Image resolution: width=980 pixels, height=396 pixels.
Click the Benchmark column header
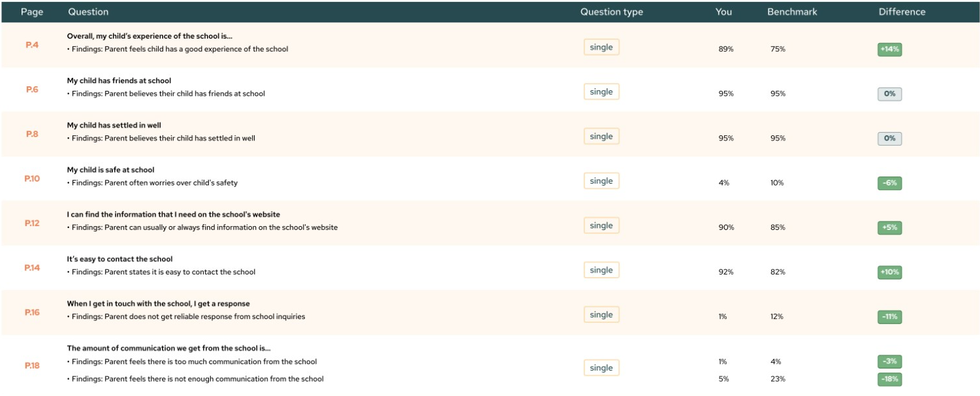pyautogui.click(x=792, y=12)
